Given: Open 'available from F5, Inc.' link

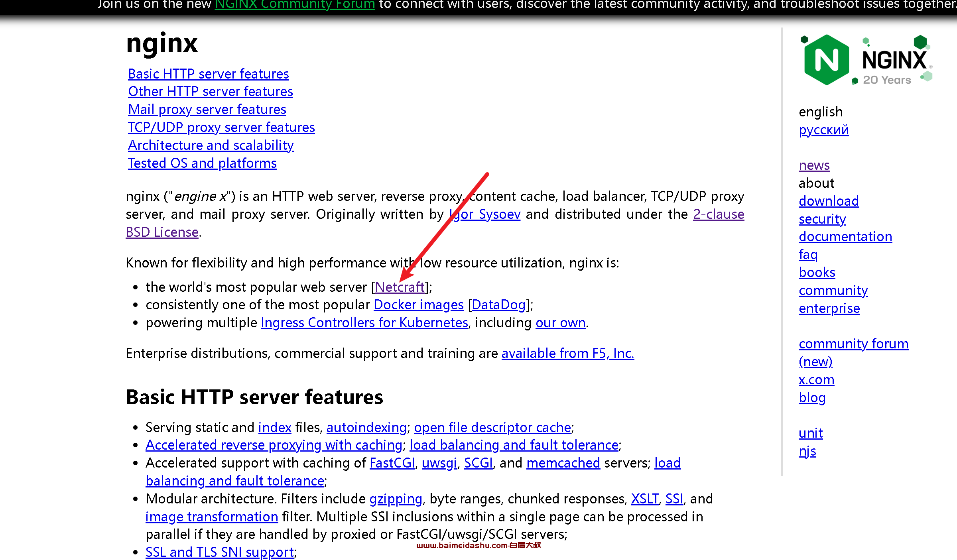Looking at the screenshot, I should coord(568,354).
